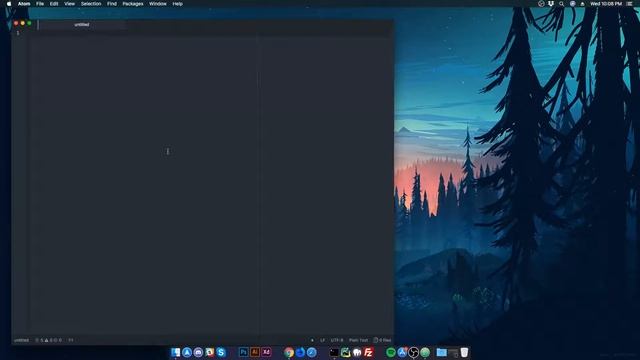Open the Apple menu

tap(9, 4)
